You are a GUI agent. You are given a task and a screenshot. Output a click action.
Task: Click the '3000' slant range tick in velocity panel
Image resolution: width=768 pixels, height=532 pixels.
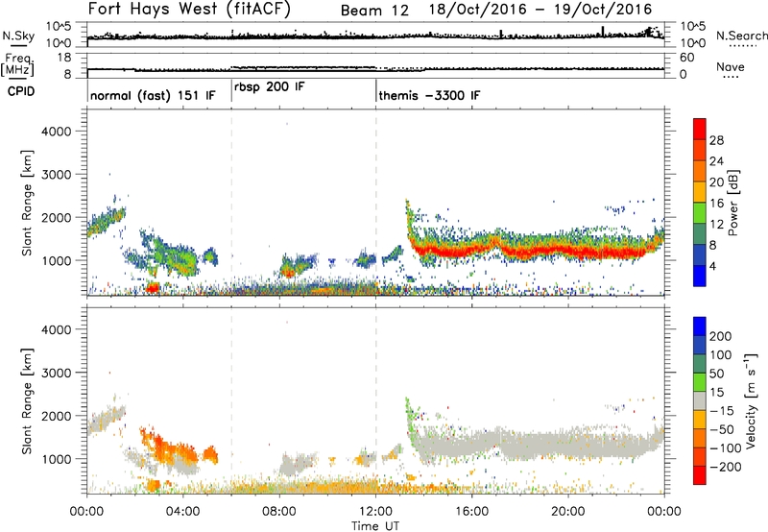coord(56,373)
